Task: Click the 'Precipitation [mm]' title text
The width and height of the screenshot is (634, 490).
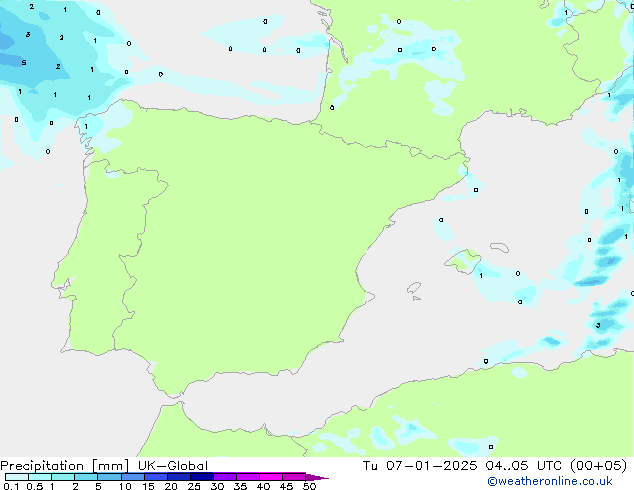Action: tap(64, 466)
